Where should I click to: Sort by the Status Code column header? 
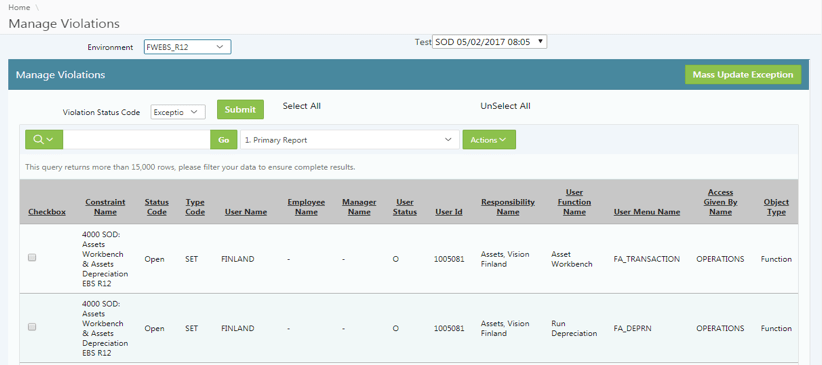point(157,207)
